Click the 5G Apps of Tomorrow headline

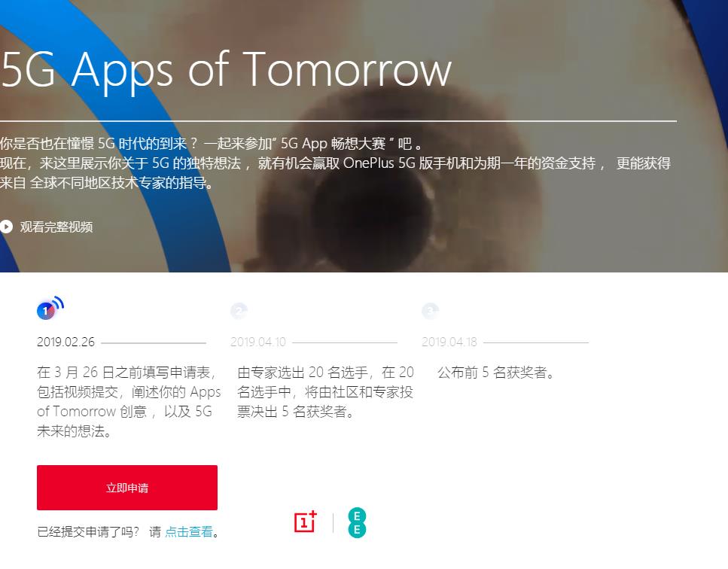coord(226,71)
